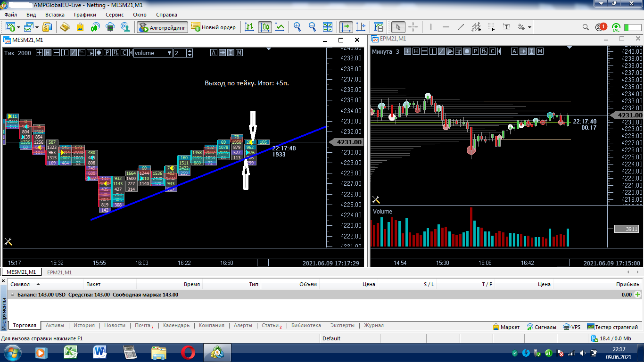This screenshot has height=362, width=644.
Task: Toggle the M button in the EPM21 chart panel
Action: 540,51
